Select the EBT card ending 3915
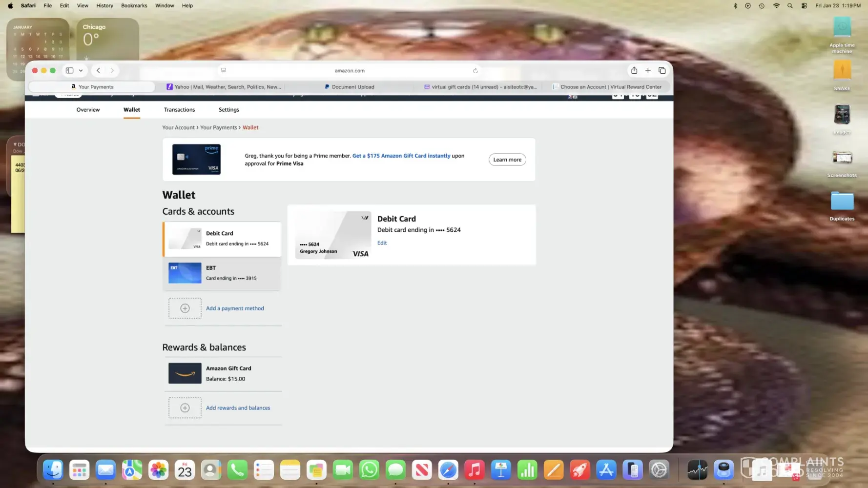The width and height of the screenshot is (868, 488). [222, 273]
